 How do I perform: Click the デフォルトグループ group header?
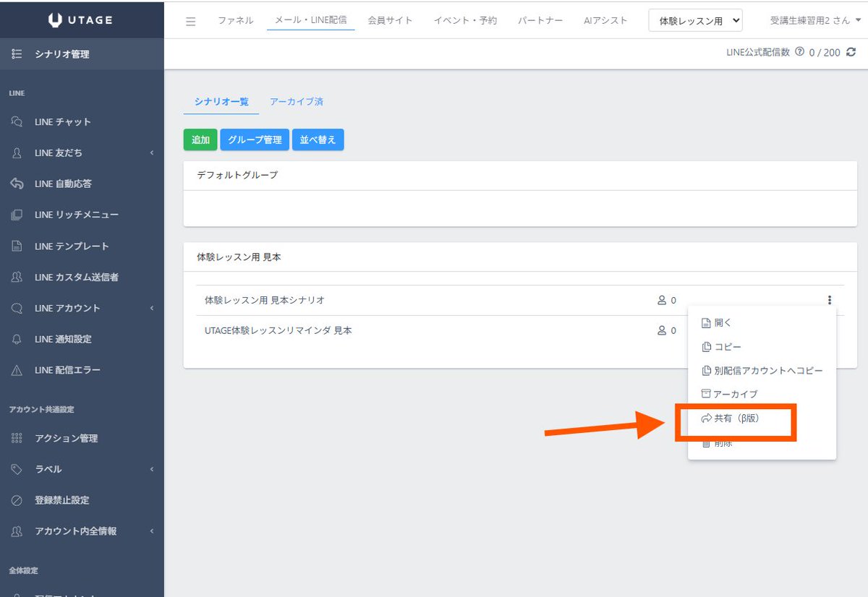(520, 176)
